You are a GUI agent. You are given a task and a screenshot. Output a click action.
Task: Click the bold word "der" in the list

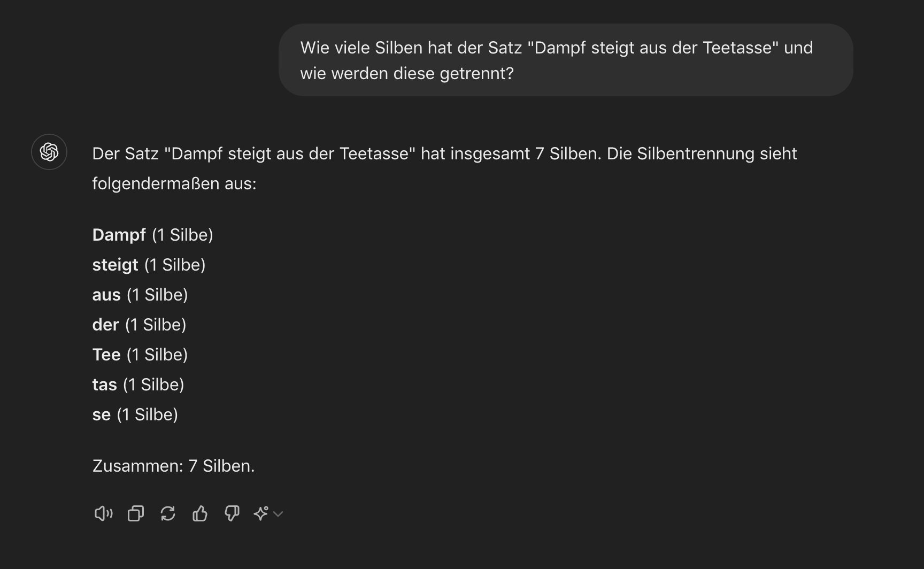(105, 325)
